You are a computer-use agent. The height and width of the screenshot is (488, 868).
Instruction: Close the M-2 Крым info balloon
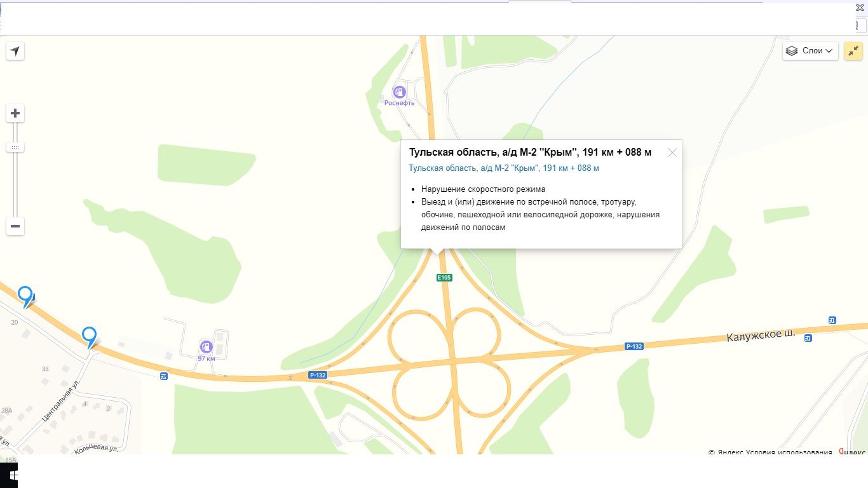tap(672, 152)
